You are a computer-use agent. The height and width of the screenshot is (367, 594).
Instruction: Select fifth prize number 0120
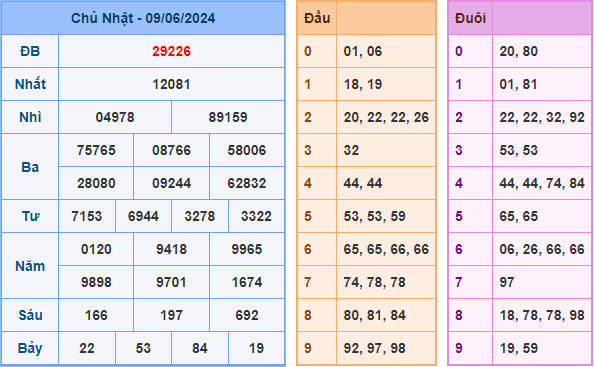point(96,249)
